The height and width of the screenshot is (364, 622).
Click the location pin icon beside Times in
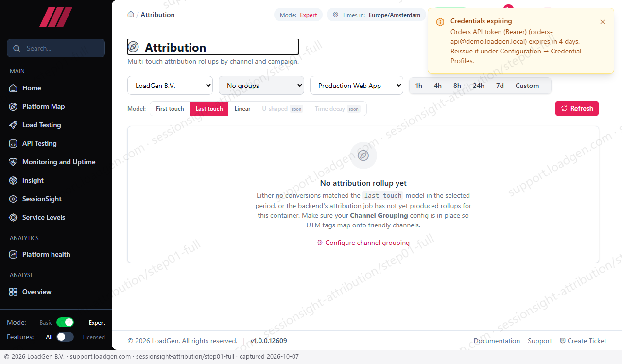click(335, 15)
